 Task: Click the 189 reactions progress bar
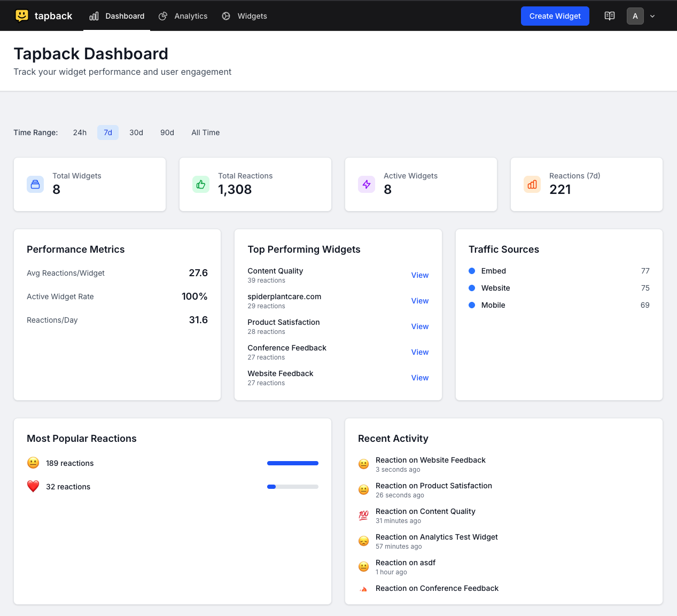click(293, 463)
